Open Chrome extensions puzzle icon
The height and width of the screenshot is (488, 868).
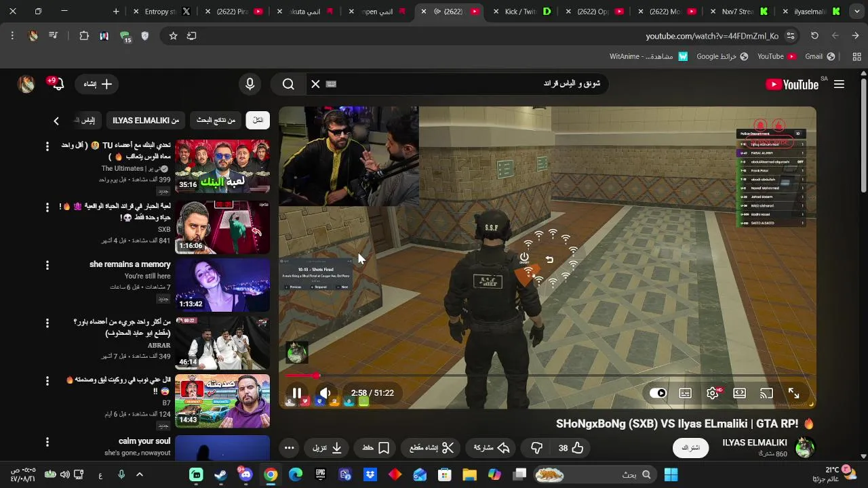(x=84, y=36)
